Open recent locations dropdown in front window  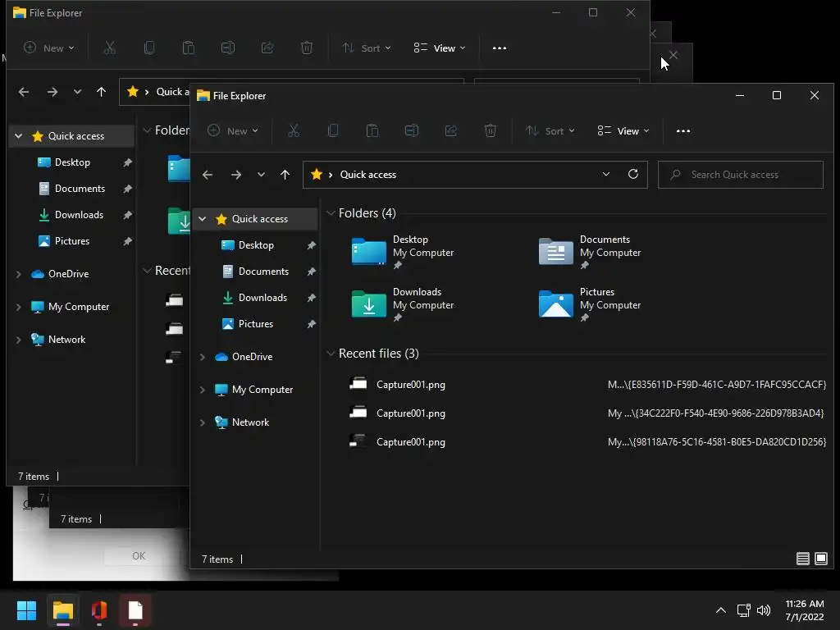(261, 175)
